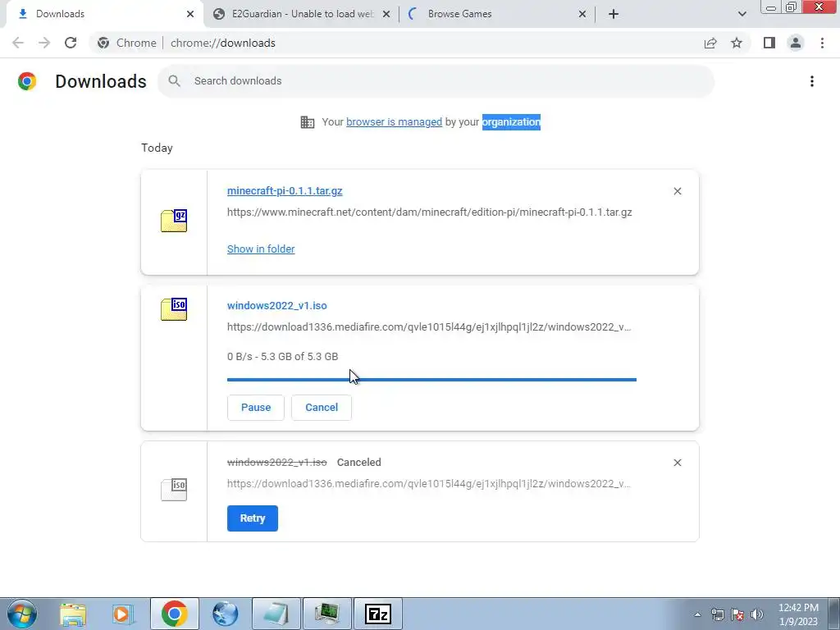Click the search magnifier icon in Downloads
Screen dimensions: 840x630
pos(174,81)
